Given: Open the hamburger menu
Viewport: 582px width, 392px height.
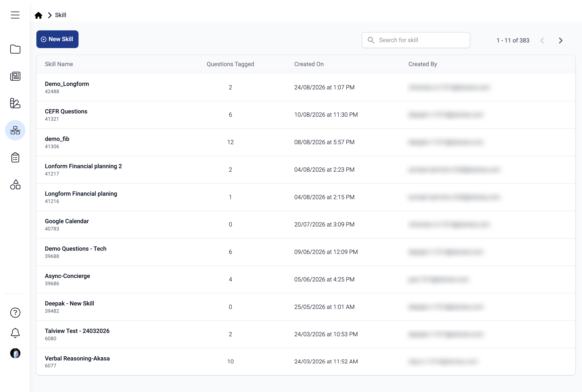Looking at the screenshot, I should tap(15, 15).
